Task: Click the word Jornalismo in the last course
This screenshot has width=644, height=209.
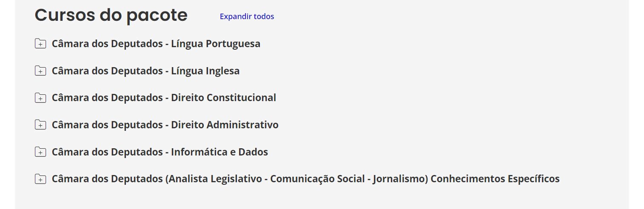Action: pos(400,179)
